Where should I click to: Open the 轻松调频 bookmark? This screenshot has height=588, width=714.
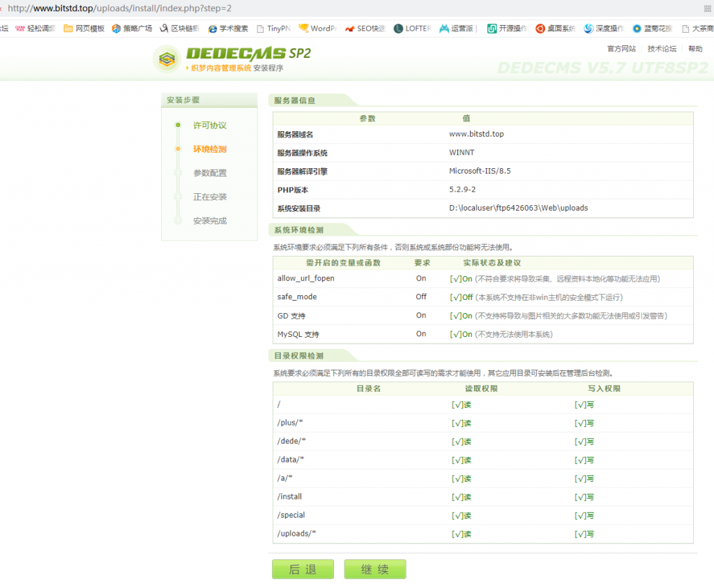pos(35,28)
